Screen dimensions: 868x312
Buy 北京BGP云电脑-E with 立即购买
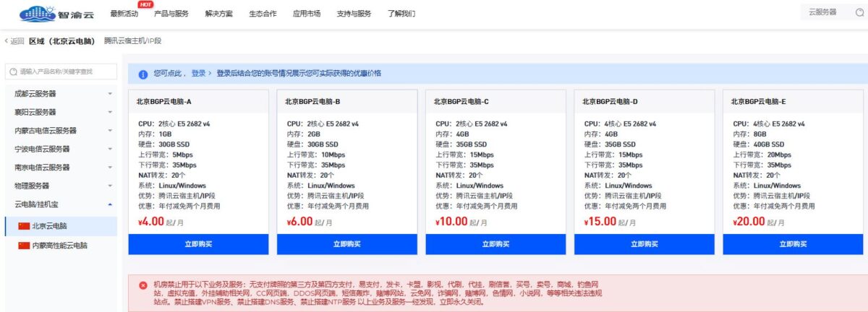(793, 244)
